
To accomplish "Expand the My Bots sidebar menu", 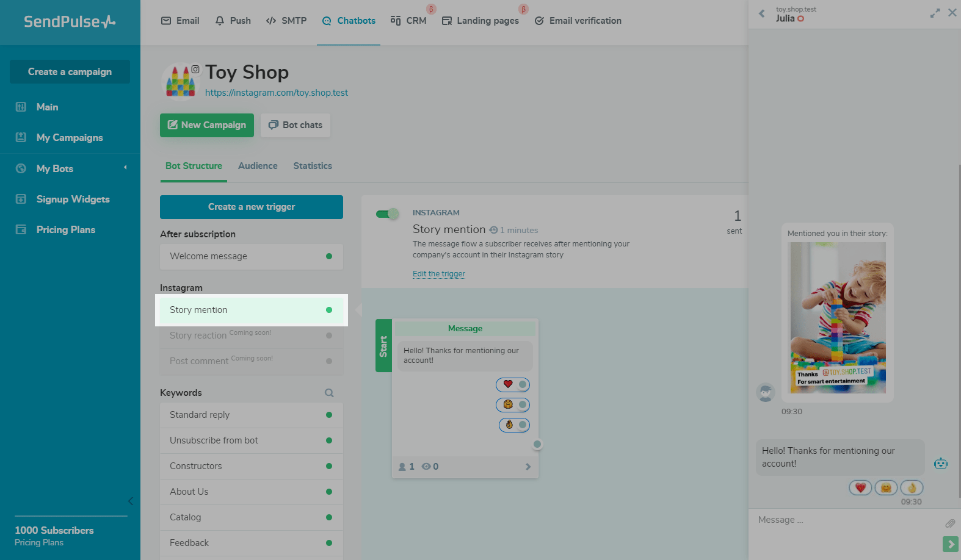I will click(125, 168).
